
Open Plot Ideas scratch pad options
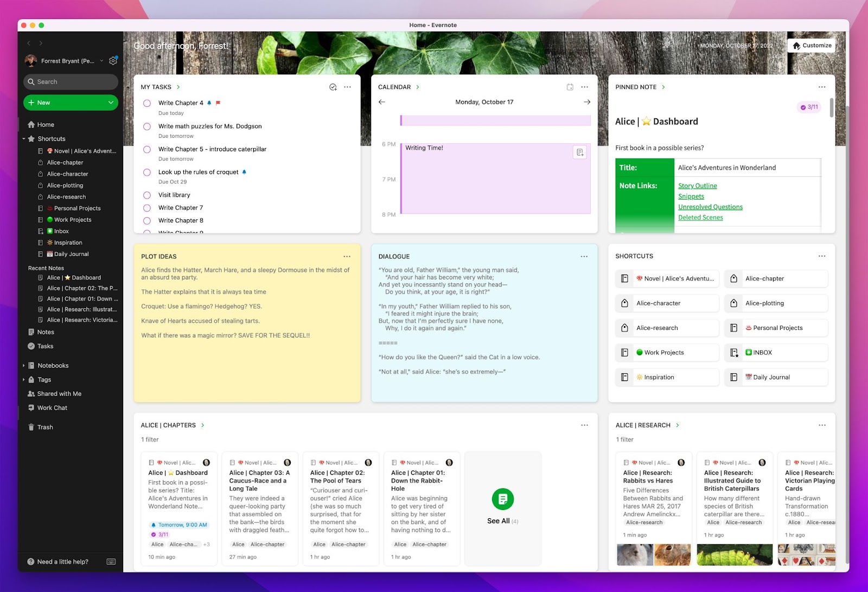coord(347,256)
